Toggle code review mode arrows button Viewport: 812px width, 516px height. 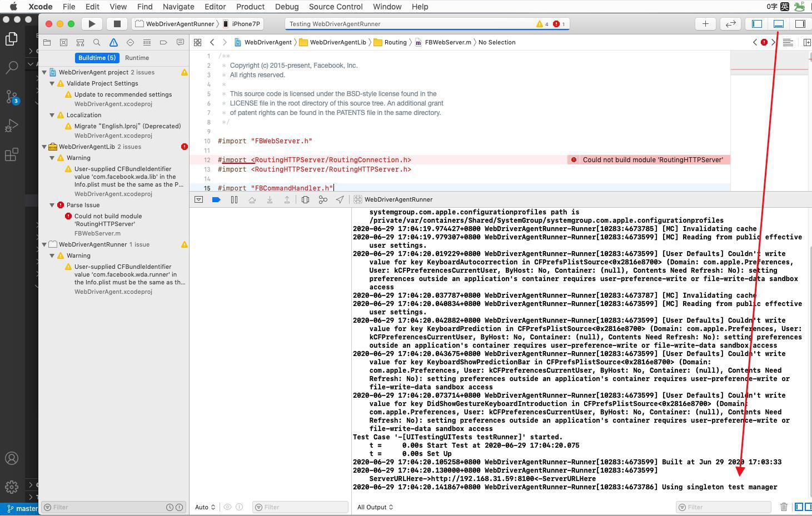point(730,24)
